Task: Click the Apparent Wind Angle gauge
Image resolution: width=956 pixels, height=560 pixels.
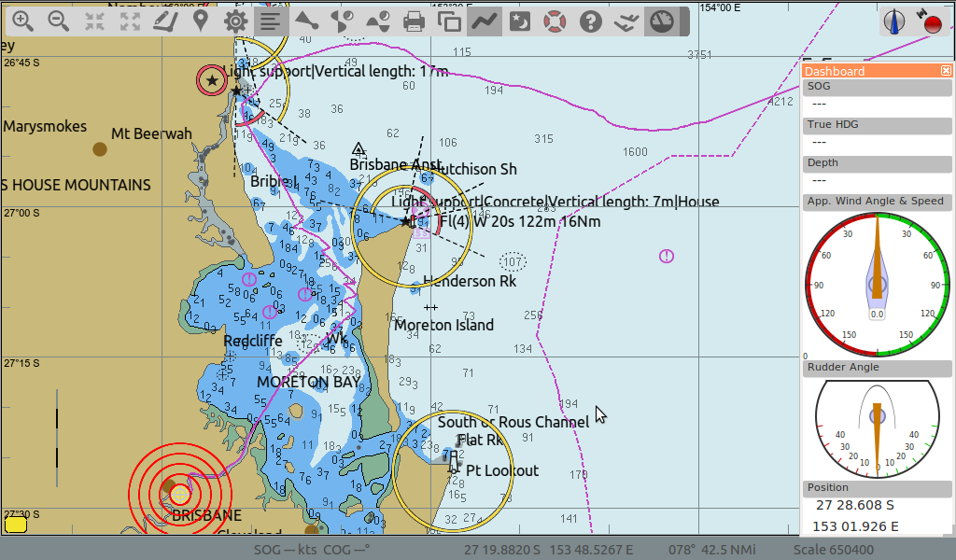Action: 877,284
